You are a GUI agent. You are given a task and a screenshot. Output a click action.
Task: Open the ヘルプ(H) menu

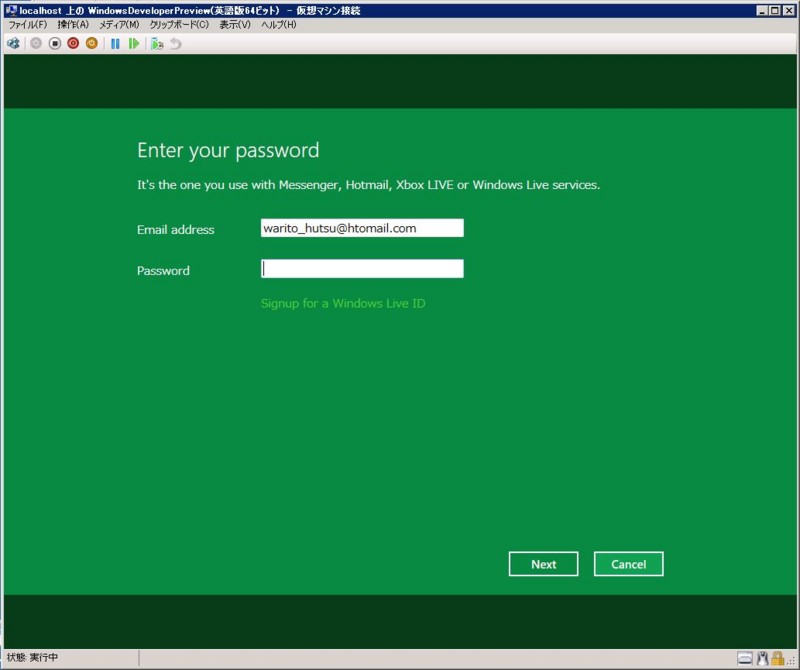pos(279,24)
